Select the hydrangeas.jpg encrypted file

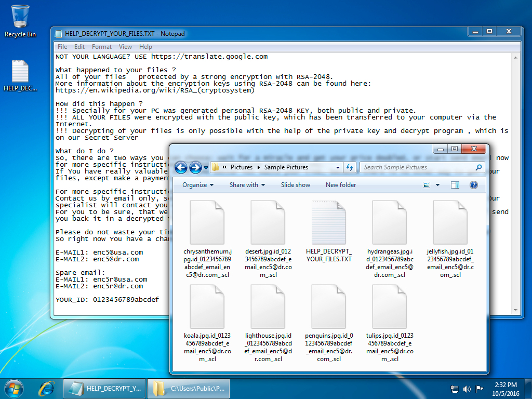tap(390, 239)
